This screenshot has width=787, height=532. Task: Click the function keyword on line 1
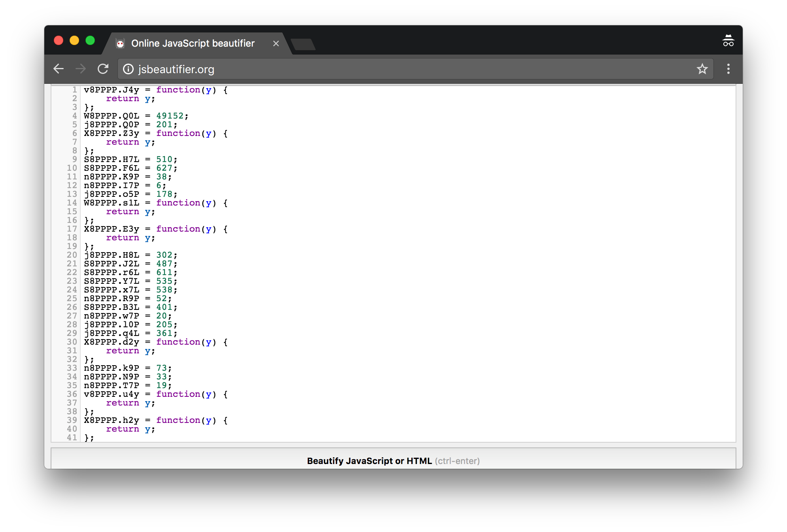(x=178, y=90)
